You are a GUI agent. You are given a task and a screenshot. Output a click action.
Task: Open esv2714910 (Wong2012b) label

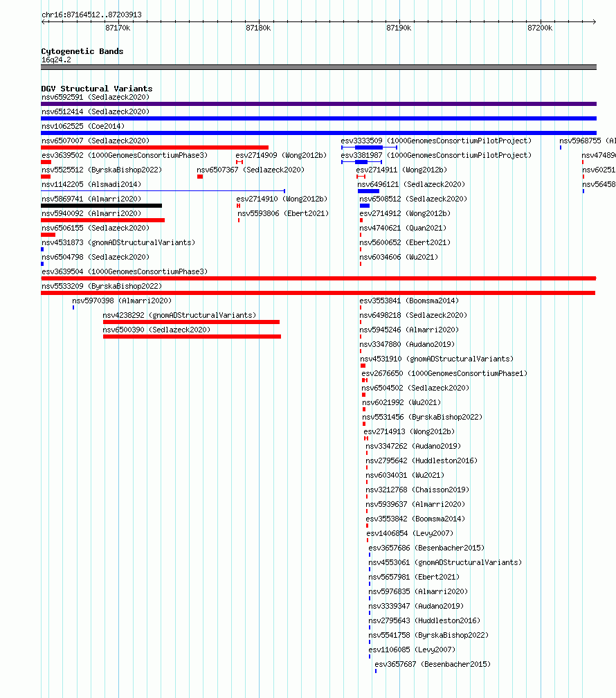tap(282, 199)
